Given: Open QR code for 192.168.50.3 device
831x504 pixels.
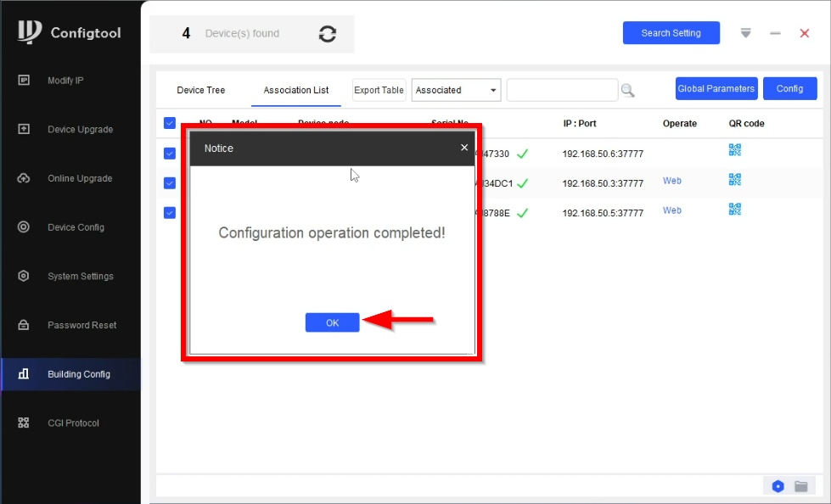Looking at the screenshot, I should tap(734, 180).
